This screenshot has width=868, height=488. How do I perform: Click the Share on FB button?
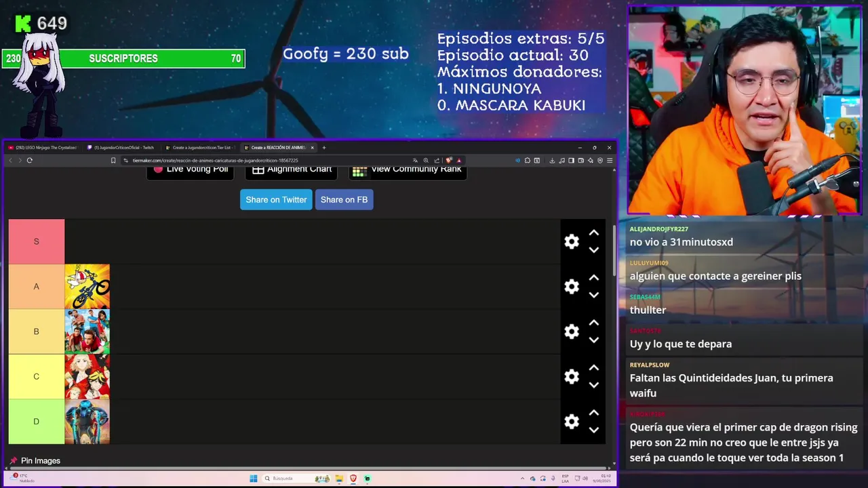tap(344, 199)
